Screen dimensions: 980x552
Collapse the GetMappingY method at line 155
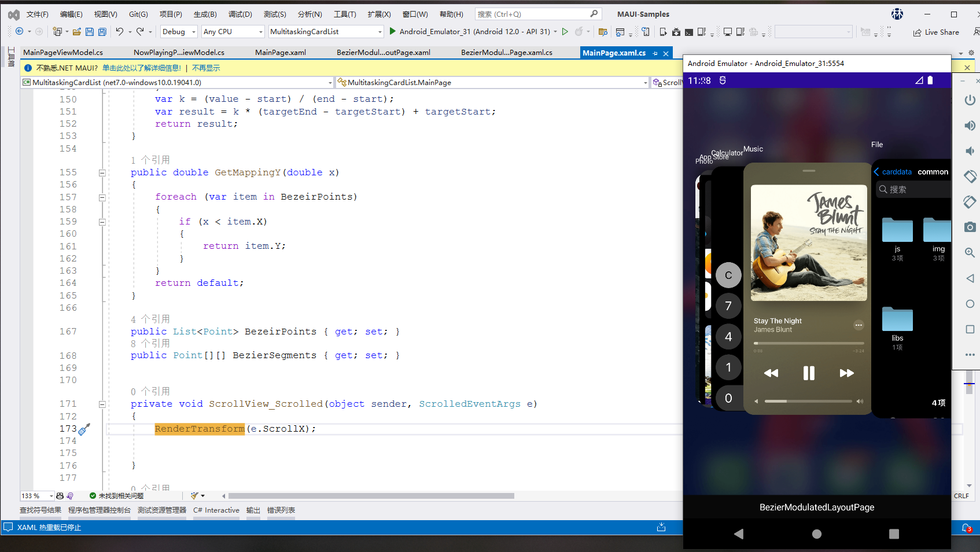tap(102, 172)
